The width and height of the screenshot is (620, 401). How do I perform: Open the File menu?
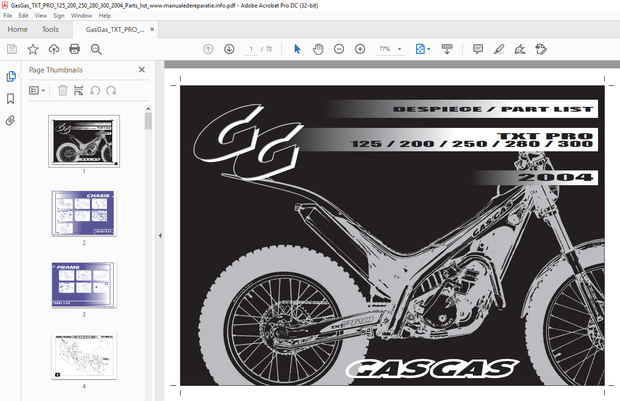click(8, 15)
